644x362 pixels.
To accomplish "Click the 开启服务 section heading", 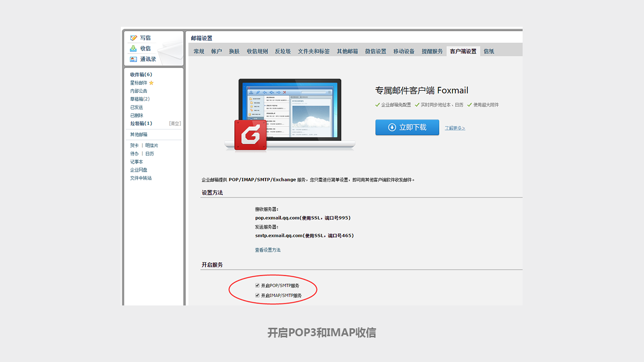I will 212,265.
